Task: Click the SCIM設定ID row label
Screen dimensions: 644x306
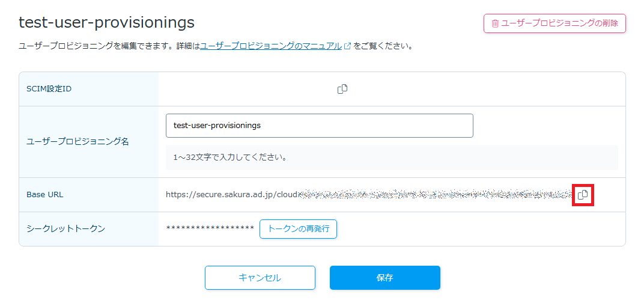Action: point(49,89)
